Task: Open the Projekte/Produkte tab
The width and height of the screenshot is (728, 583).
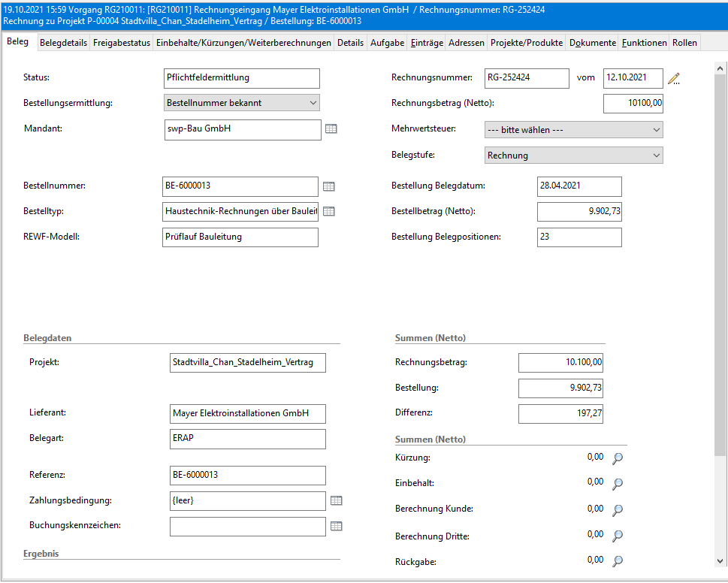Action: point(527,43)
